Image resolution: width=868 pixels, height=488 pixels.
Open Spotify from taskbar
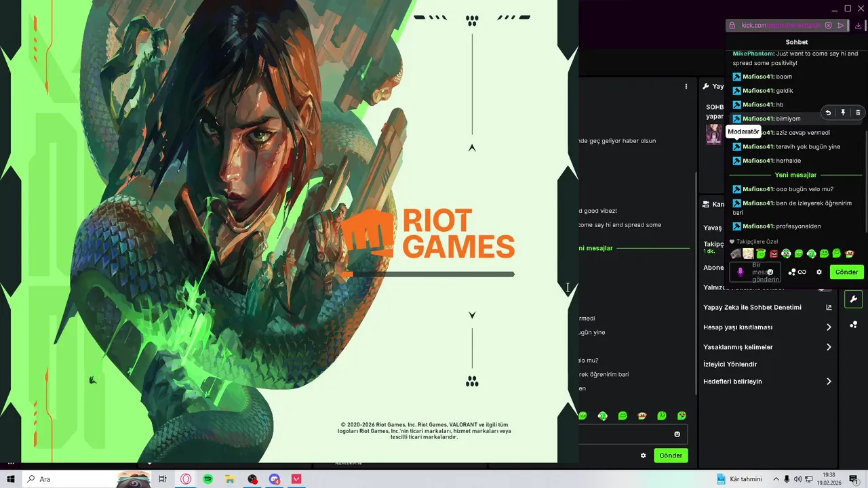(208, 479)
